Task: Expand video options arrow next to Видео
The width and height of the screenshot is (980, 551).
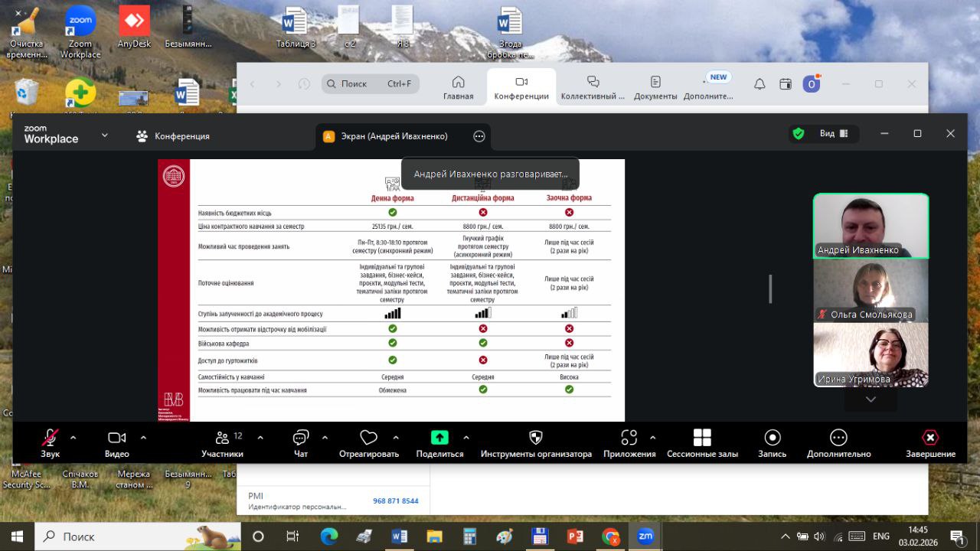Action: pos(143,438)
